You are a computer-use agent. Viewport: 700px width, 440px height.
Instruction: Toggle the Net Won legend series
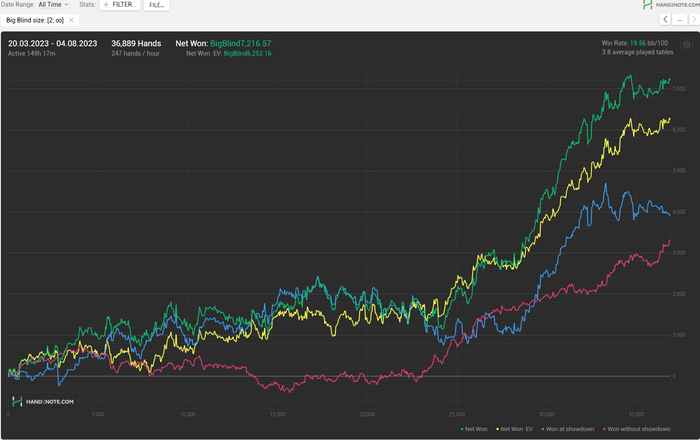point(474,429)
